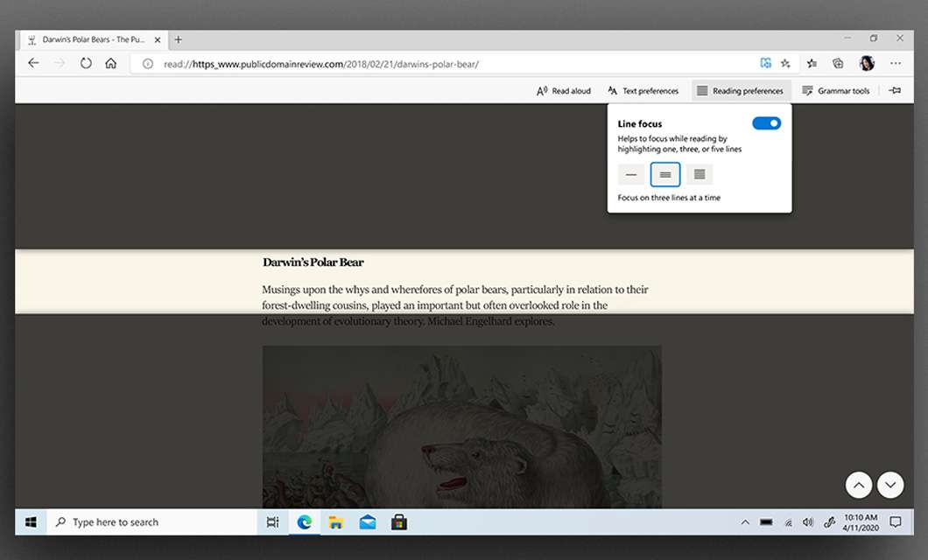Reload the page with refresh icon
Viewport: 928px width, 560px height.
point(86,63)
